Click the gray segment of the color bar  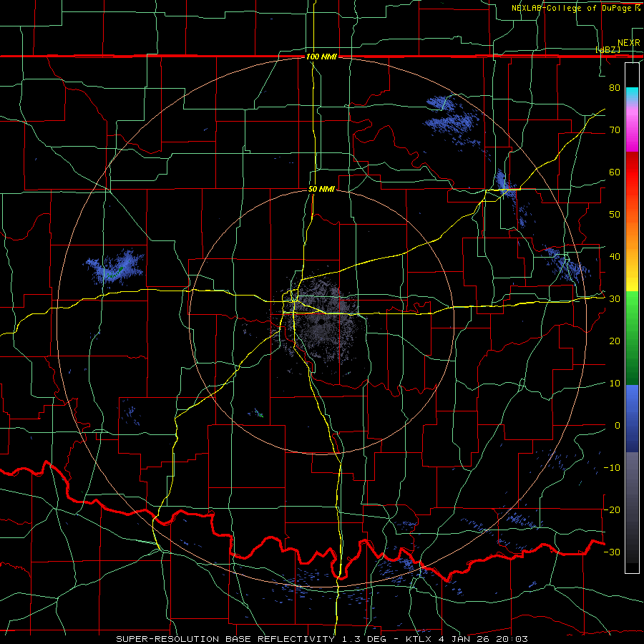tap(632, 508)
